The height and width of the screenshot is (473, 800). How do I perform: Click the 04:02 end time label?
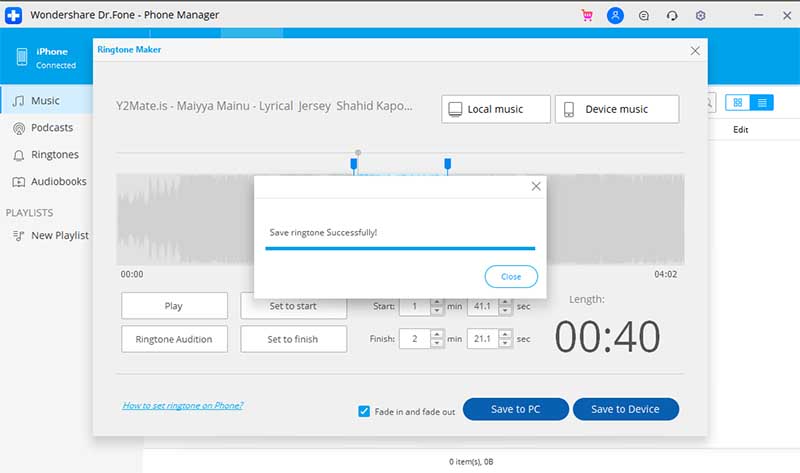pyautogui.click(x=665, y=274)
